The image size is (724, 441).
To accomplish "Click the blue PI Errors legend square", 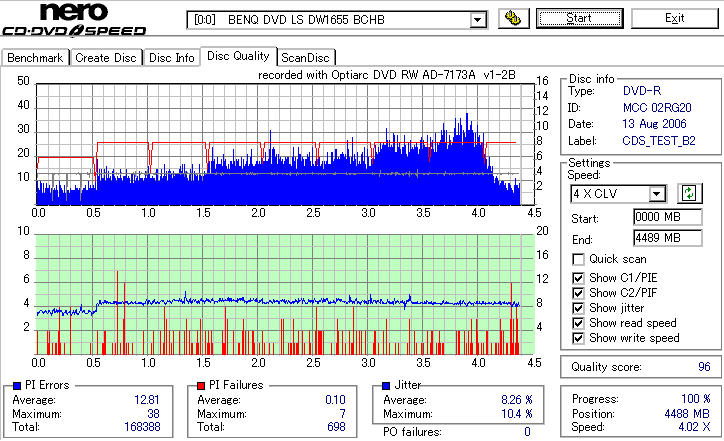I will (x=17, y=386).
